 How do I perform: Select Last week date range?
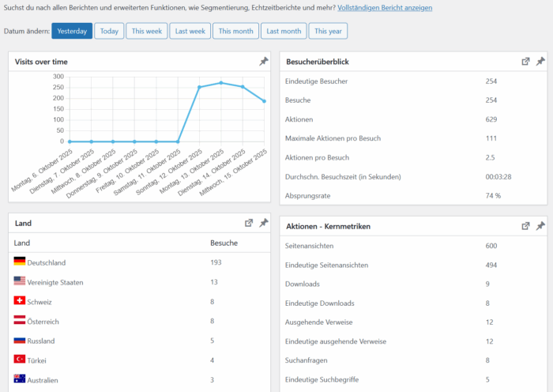190,31
